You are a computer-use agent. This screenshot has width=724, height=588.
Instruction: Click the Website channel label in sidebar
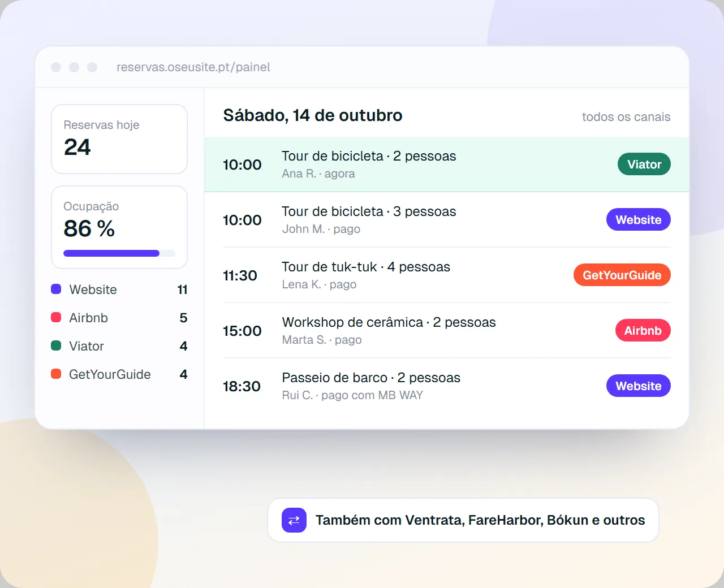pos(93,289)
